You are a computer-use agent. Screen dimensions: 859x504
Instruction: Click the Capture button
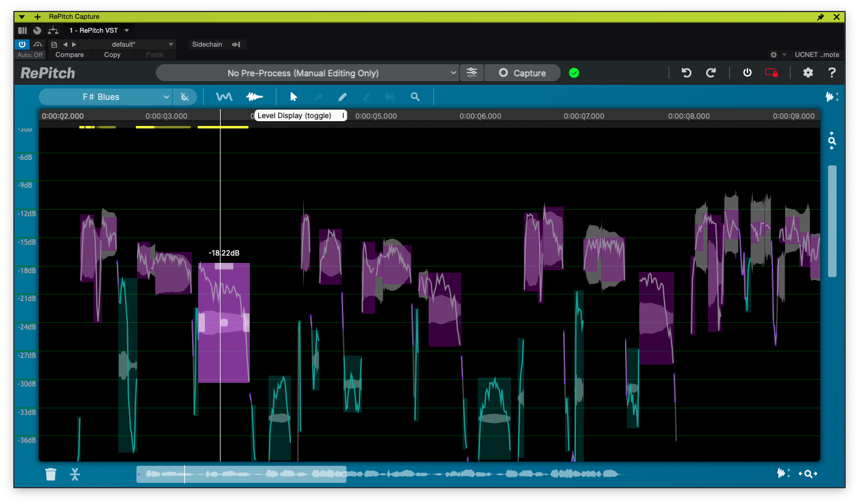pos(522,73)
